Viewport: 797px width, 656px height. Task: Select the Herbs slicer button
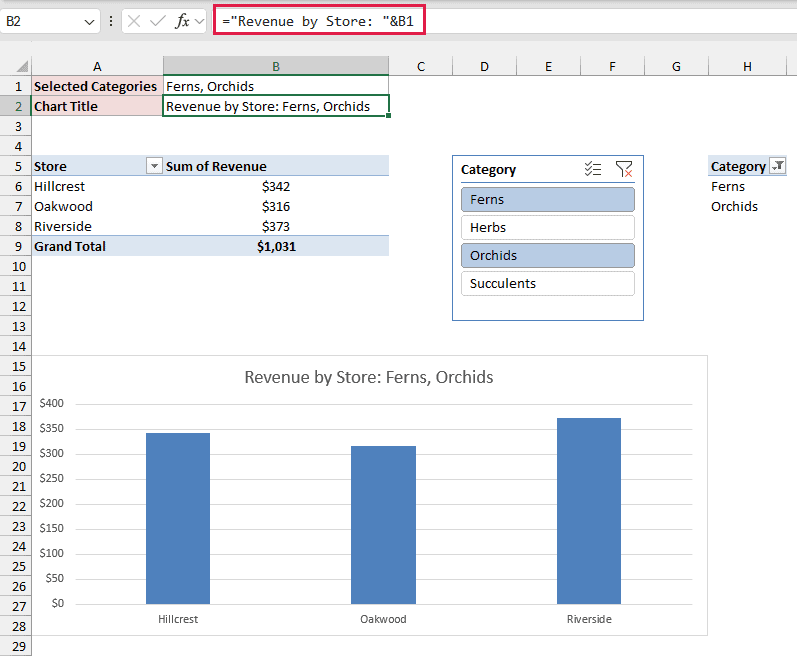548,227
